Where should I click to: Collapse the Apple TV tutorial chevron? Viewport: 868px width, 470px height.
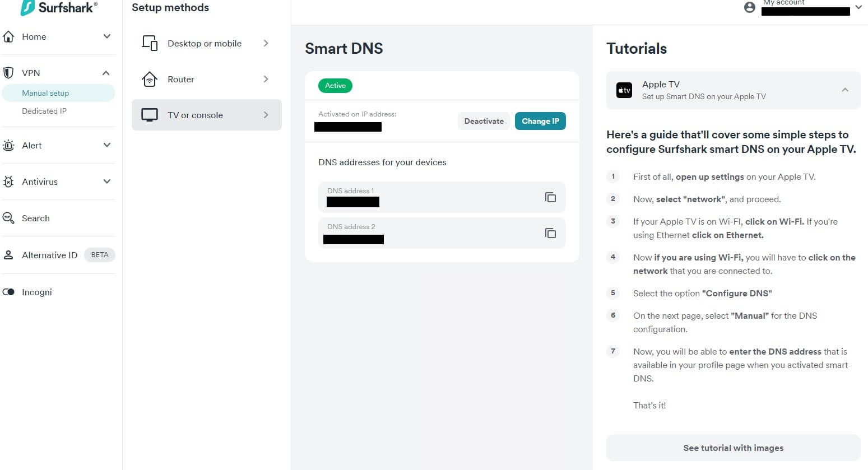845,90
